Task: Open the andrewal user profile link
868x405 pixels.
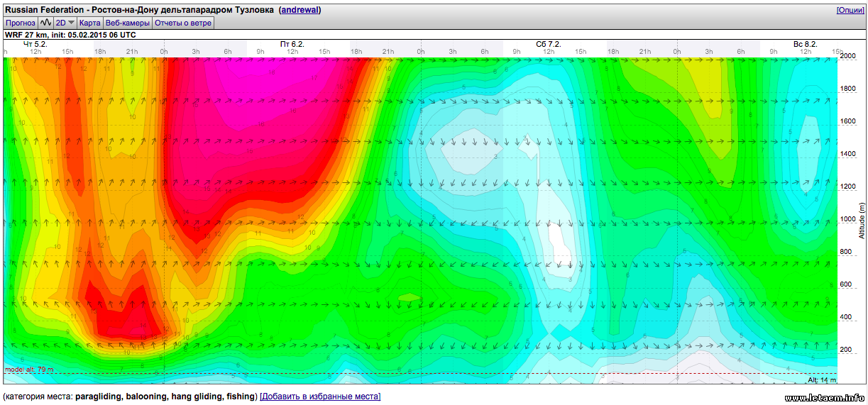Action: coord(300,10)
